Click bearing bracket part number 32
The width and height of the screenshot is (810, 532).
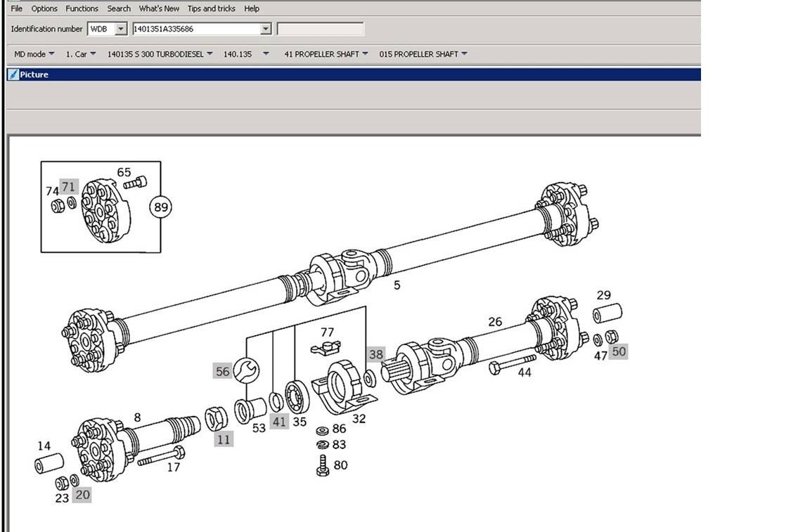(359, 419)
